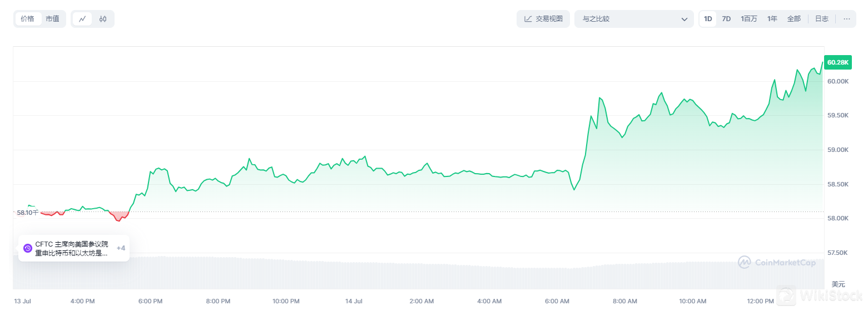The width and height of the screenshot is (868, 315).
Task: Select the 1年 time range
Action: click(772, 19)
